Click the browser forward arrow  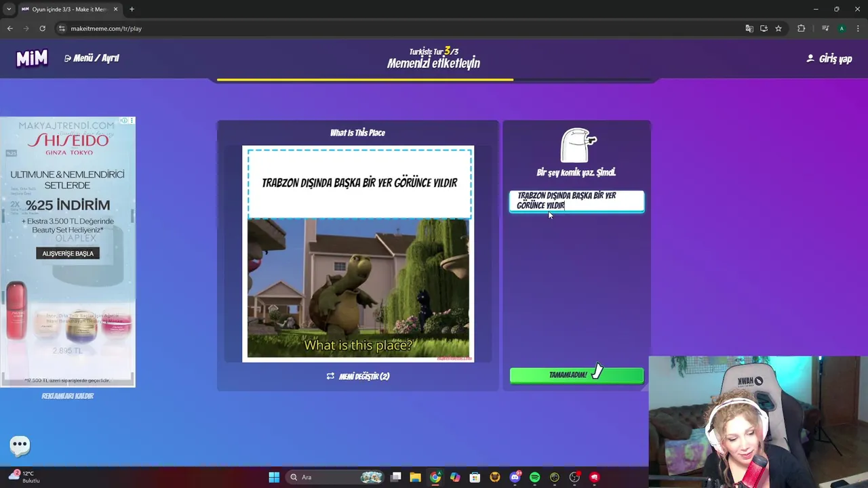pos(26,28)
